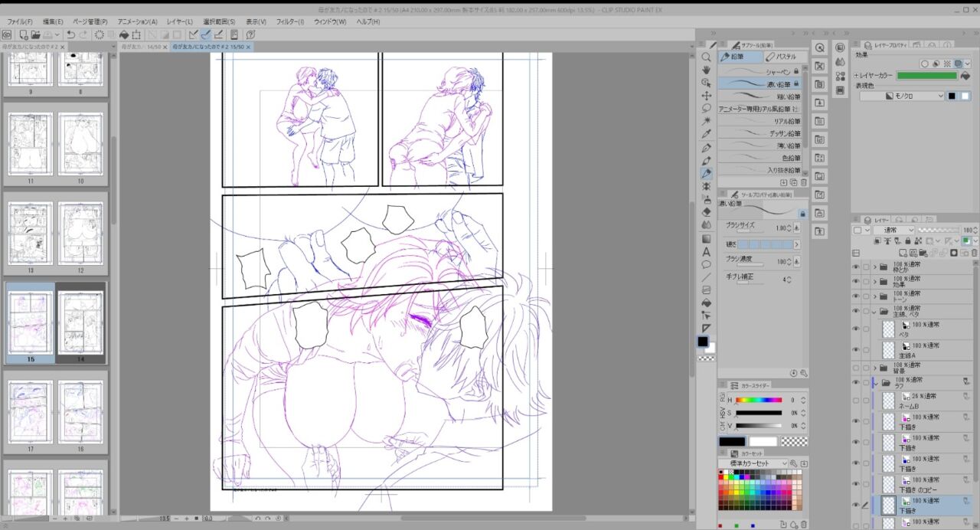Viewport: 980px width, 530px height.
Task: Expand the 背景 layer folder
Action: pos(874,368)
